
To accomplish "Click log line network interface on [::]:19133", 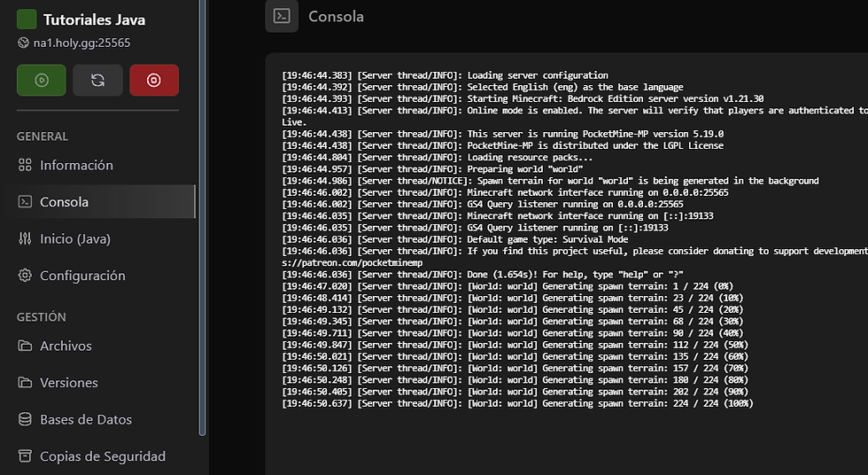I will tap(498, 216).
